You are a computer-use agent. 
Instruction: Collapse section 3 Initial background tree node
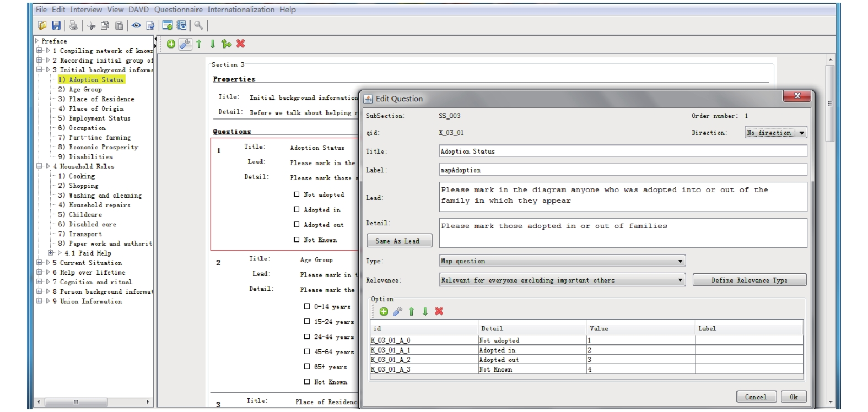(39, 70)
